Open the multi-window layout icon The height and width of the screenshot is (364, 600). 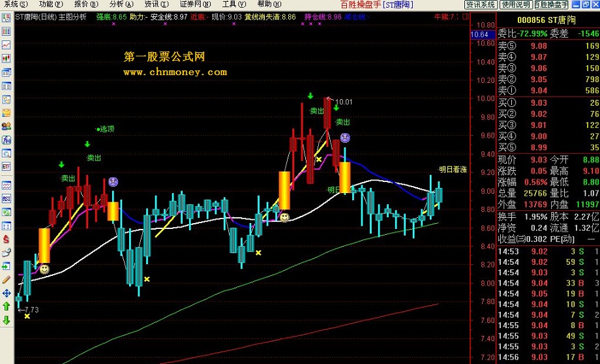pos(6,72)
